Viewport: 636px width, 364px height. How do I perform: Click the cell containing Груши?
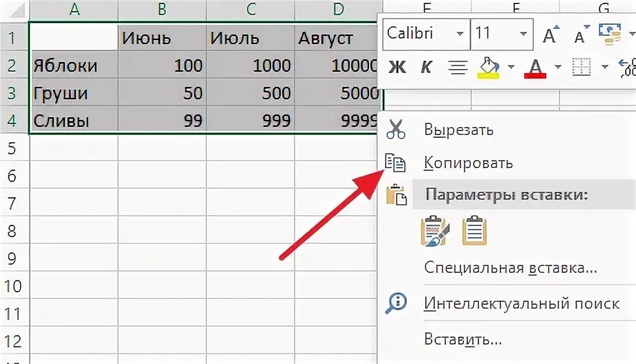74,93
